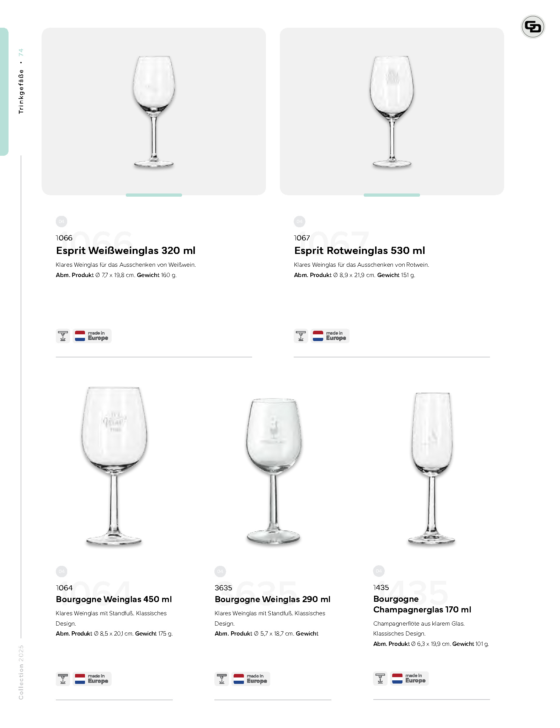
Task: Open Esprit Rotweinglas 530 ml title
Action: pyautogui.click(x=359, y=250)
